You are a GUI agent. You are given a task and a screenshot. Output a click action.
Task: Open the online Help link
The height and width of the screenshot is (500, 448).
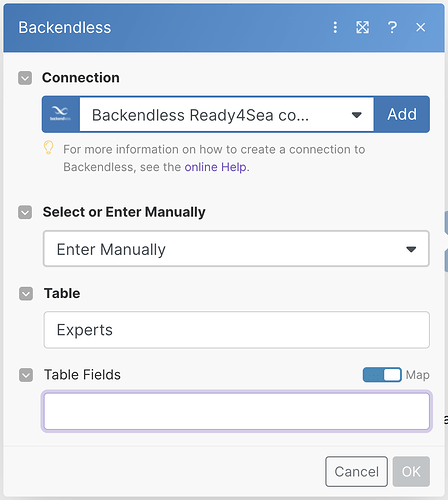[x=216, y=167]
